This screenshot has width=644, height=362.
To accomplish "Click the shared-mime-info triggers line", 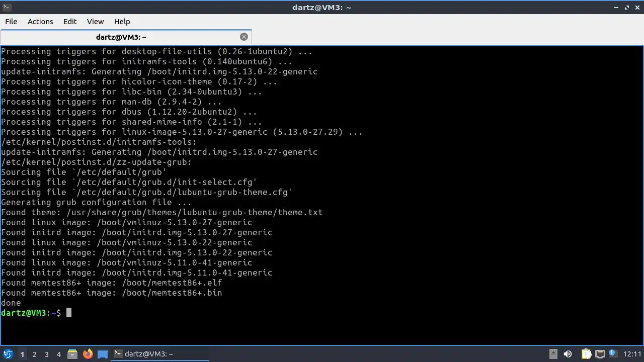I will (131, 122).
